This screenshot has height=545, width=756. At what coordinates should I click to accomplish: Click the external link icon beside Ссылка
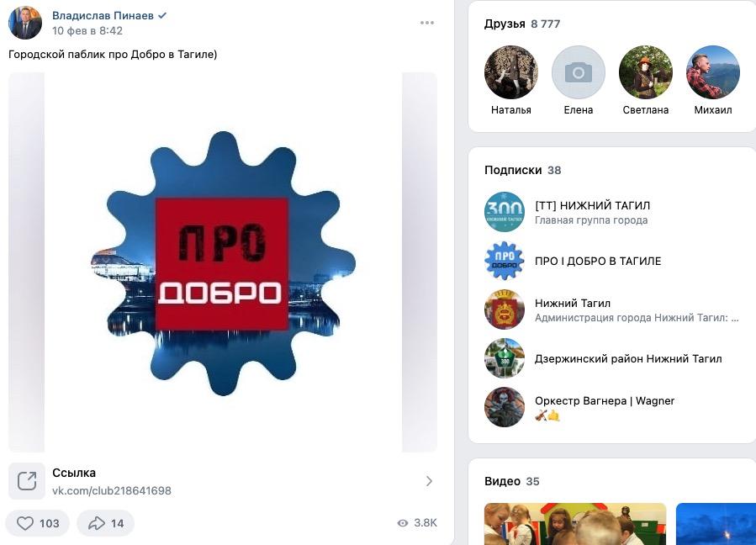tap(27, 481)
